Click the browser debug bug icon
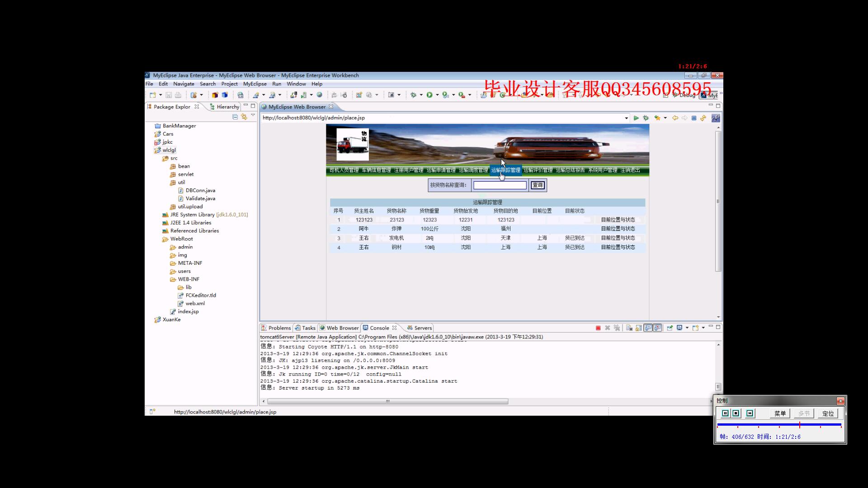Screen dimensions: 868x488 point(646,118)
